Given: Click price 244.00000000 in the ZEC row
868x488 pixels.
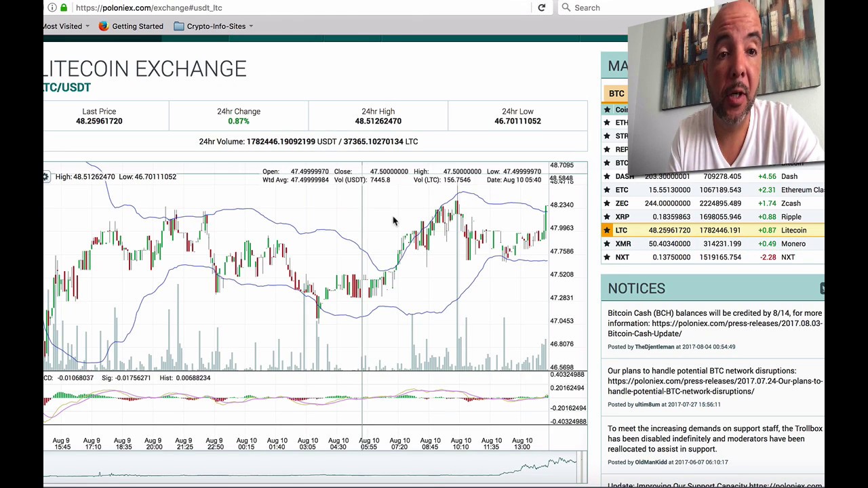Looking at the screenshot, I should (x=667, y=203).
